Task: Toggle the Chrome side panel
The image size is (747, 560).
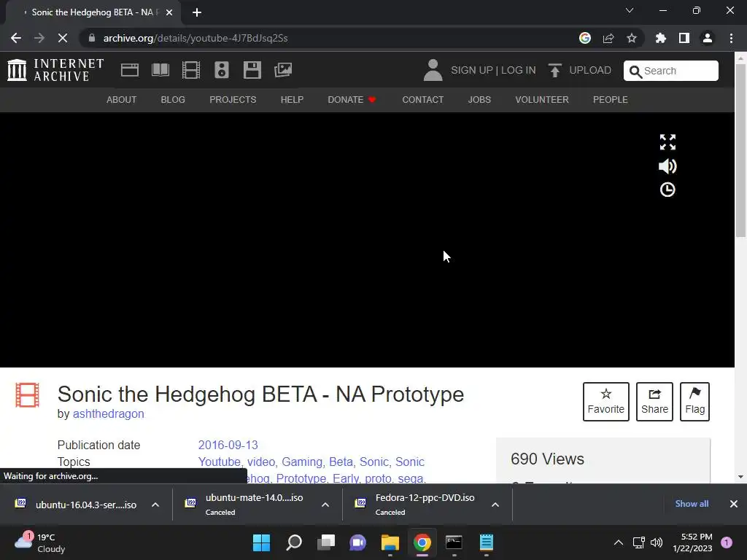Action: (684, 38)
